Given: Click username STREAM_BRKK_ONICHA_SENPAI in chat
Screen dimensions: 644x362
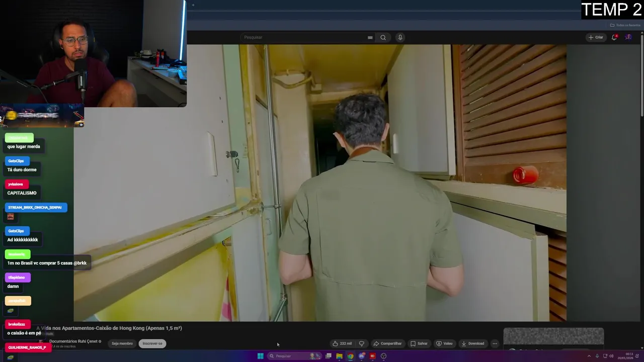Looking at the screenshot, I should tap(36, 207).
